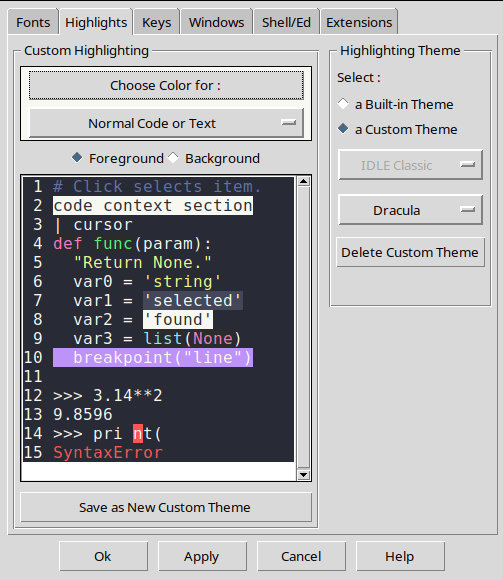Viewport: 503px width, 580px height.
Task: Choose a Built-in Theme option
Action: [x=395, y=104]
